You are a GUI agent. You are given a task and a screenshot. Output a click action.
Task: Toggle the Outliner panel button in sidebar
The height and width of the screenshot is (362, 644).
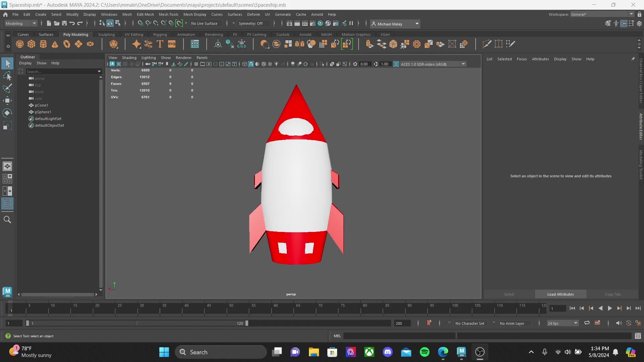coord(7,203)
